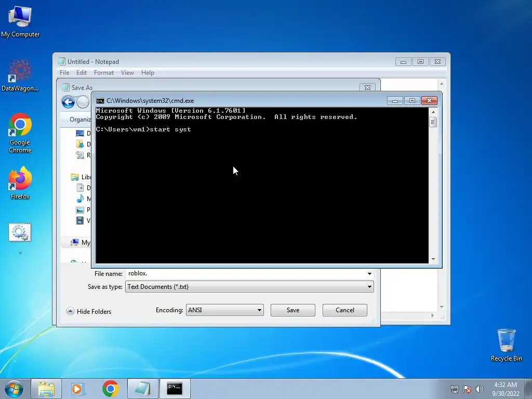532x399 pixels.
Task: Click the forward arrow in Save As
Action: click(83, 102)
